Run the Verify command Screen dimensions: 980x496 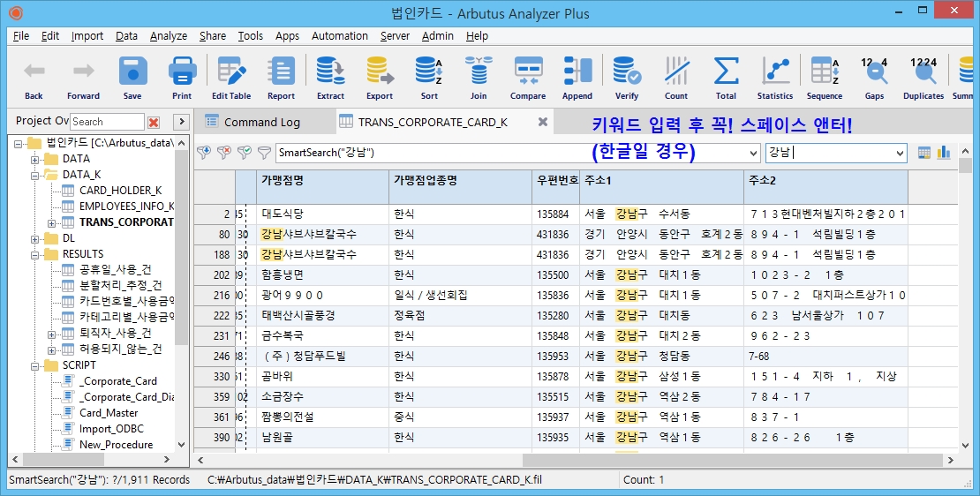[x=626, y=78]
